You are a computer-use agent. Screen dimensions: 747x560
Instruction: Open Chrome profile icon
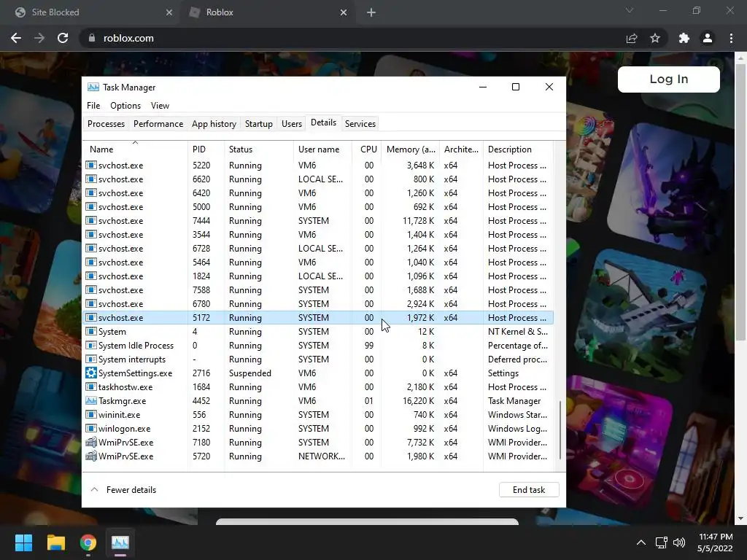708,38
